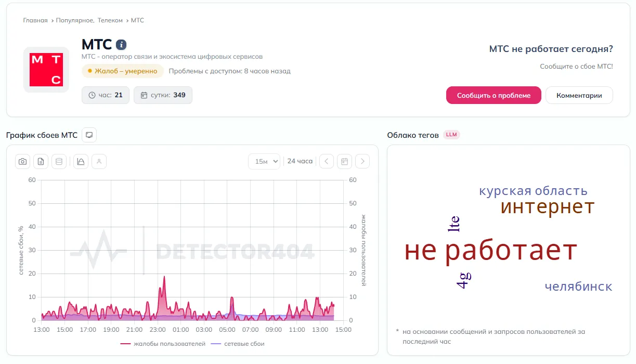Go to next period with right arrow
636x364 pixels.
click(x=362, y=162)
